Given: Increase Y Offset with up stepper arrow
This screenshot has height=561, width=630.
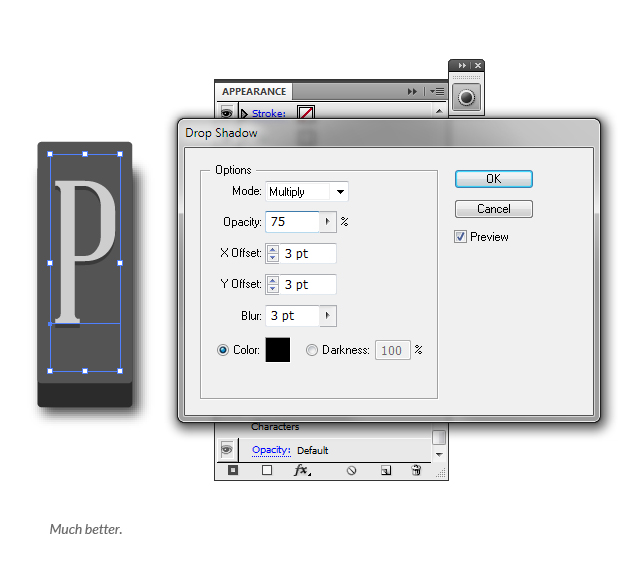Looking at the screenshot, I should click(x=273, y=280).
